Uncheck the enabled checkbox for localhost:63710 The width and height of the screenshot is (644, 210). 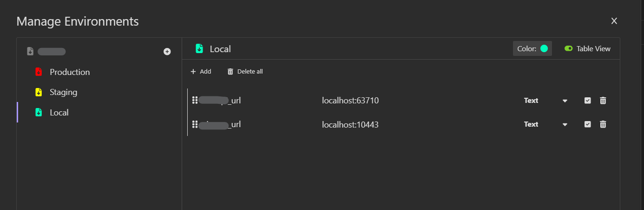(x=588, y=101)
